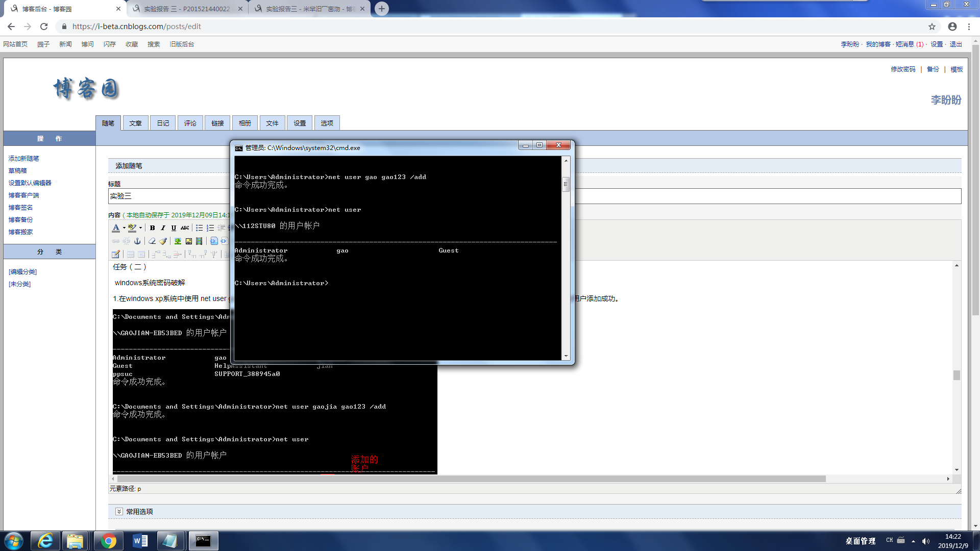Toggle bold formatting in editor toolbar
This screenshot has height=551, width=980.
click(152, 228)
